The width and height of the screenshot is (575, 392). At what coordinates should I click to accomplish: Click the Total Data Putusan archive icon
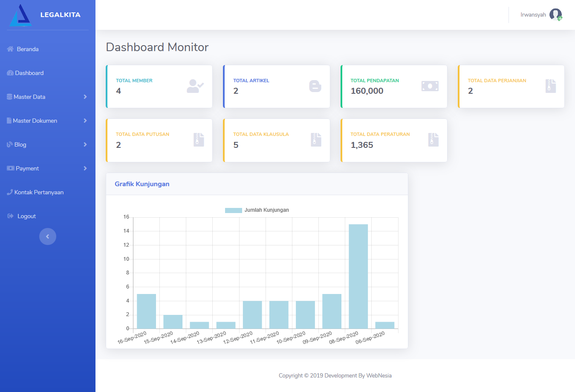[x=199, y=140]
